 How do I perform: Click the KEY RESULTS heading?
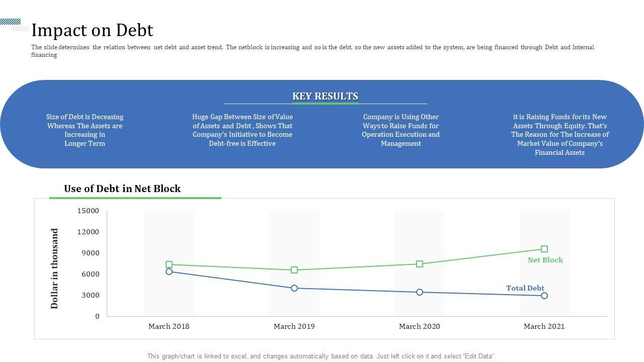coord(325,96)
